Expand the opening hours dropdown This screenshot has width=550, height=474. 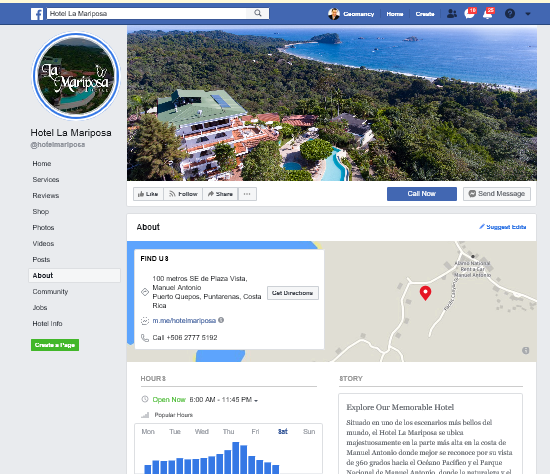(256, 400)
